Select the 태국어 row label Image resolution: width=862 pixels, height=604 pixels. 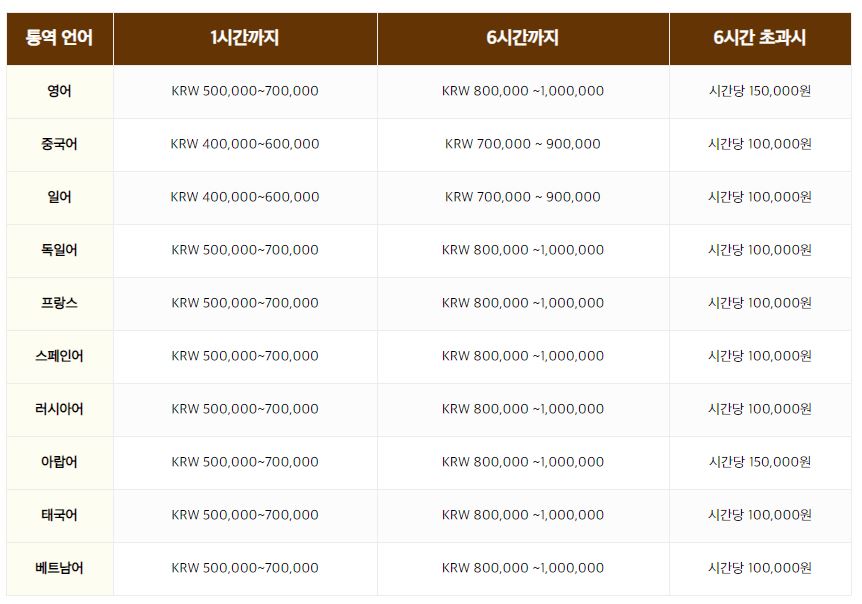(x=59, y=515)
